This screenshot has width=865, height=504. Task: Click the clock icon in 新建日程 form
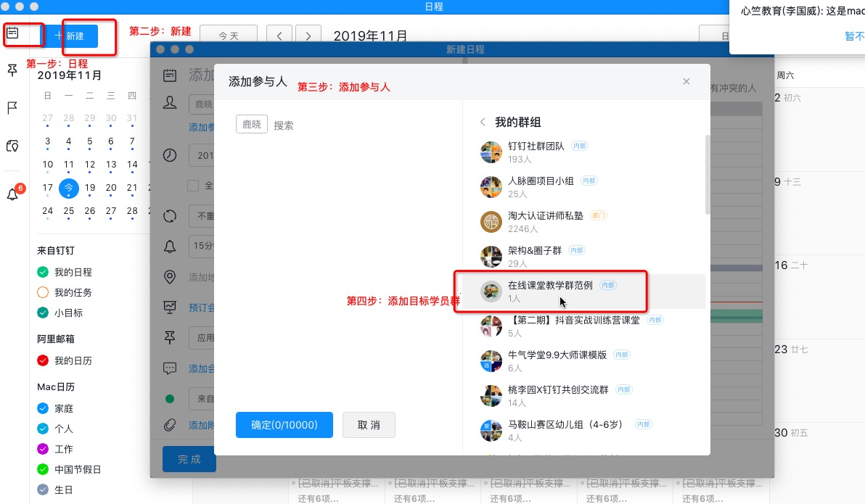170,155
